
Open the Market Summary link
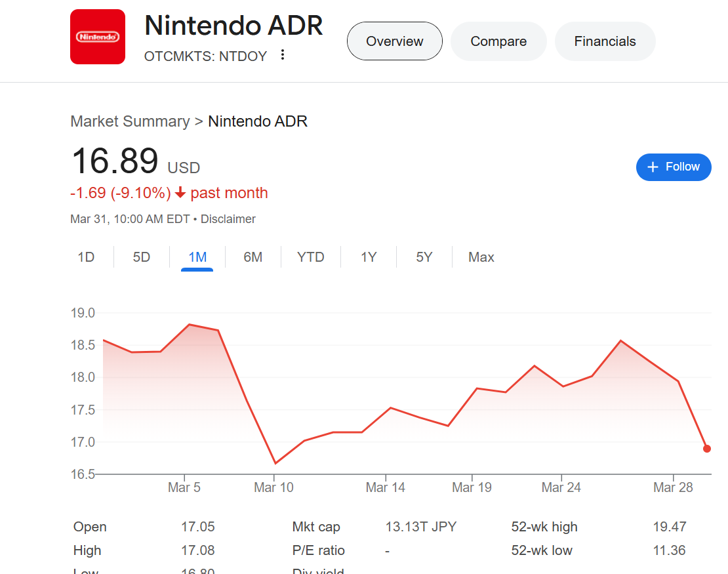(x=130, y=121)
